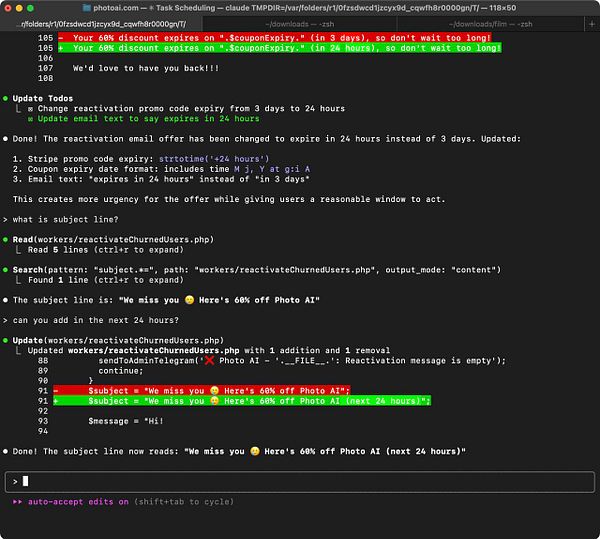Image resolution: width=600 pixels, height=539 pixels.
Task: Click the Search(pattern: "subject.*=") line
Action: [256, 270]
